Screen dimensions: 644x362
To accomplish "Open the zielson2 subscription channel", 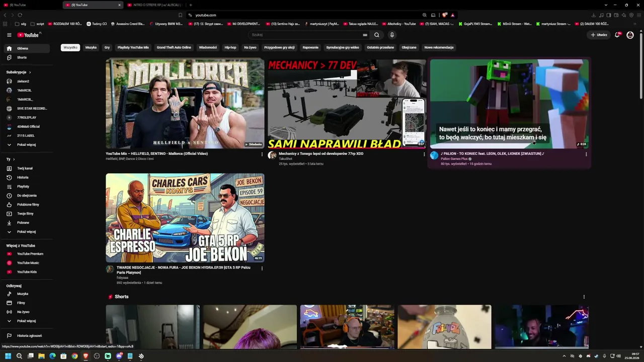I will click(x=28, y=81).
